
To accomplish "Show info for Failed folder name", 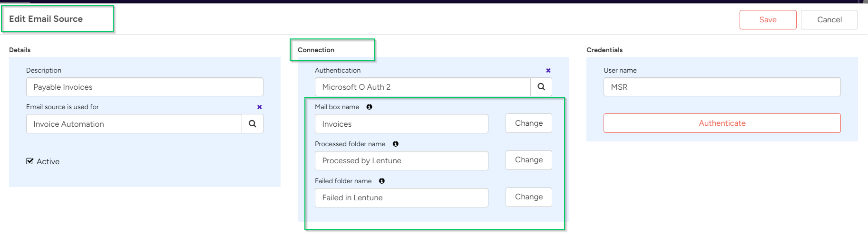I will (x=381, y=181).
